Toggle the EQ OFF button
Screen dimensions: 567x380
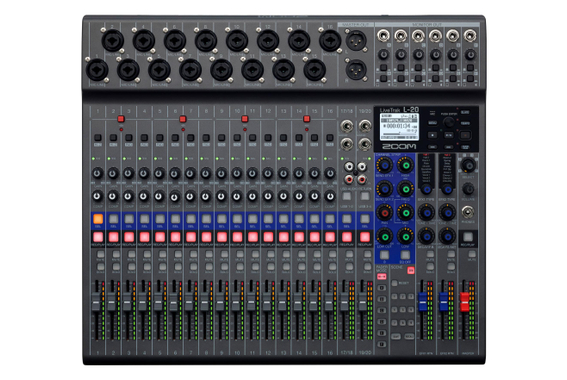[x=405, y=255]
